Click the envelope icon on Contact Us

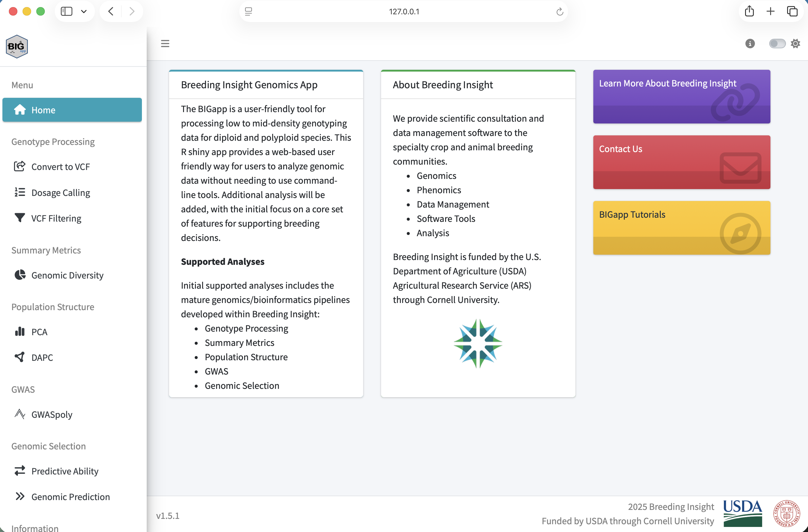740,168
